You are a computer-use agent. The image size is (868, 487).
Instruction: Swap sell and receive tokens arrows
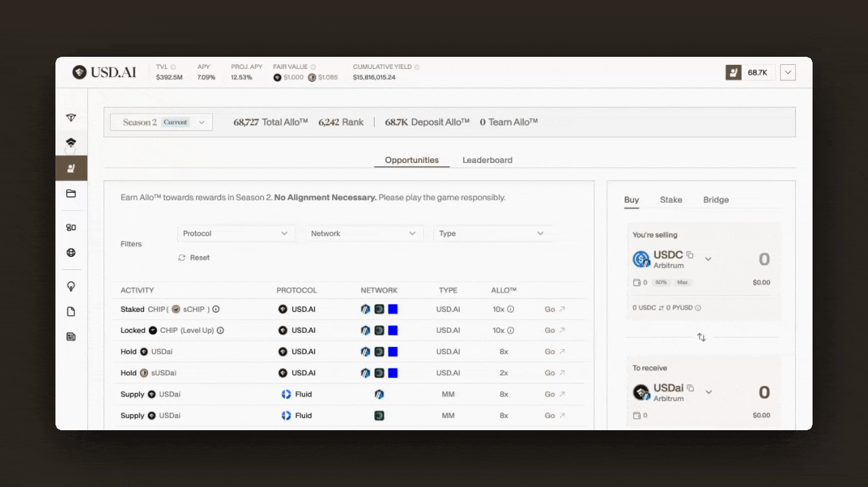point(701,337)
